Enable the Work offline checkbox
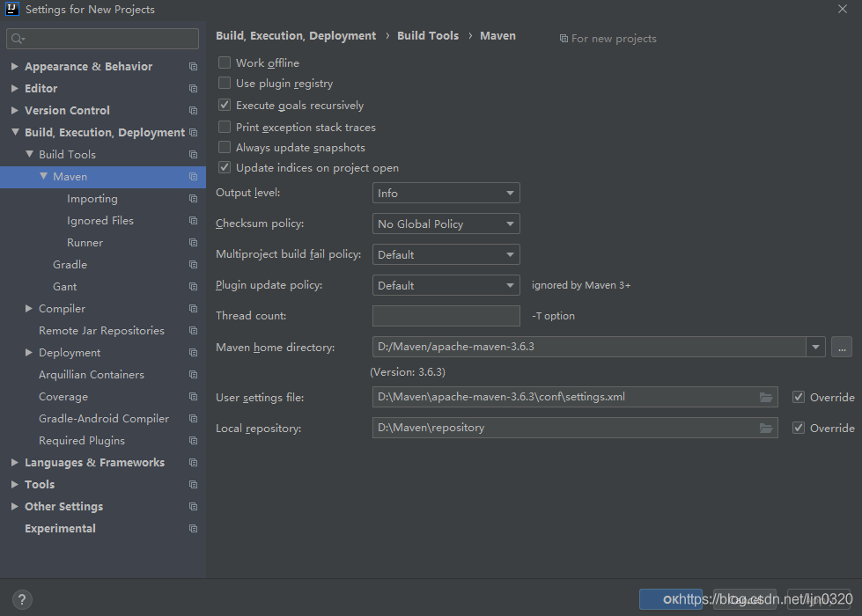This screenshot has width=862, height=616. (225, 63)
